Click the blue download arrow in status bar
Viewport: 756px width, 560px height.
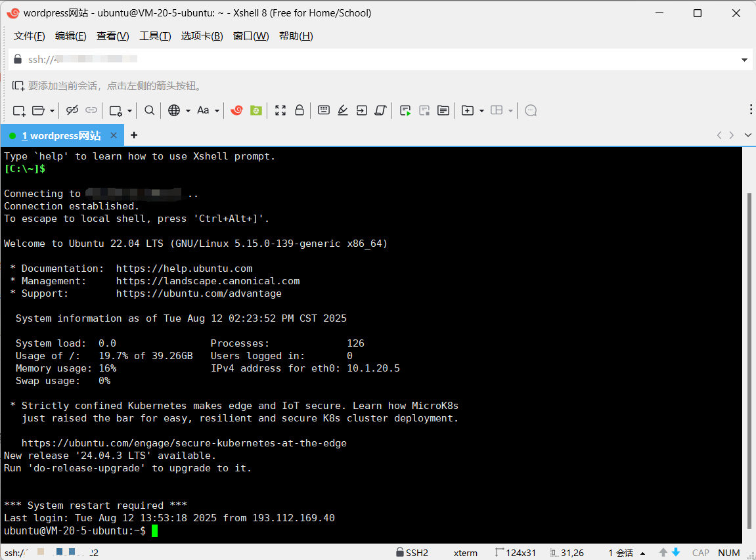click(x=676, y=552)
